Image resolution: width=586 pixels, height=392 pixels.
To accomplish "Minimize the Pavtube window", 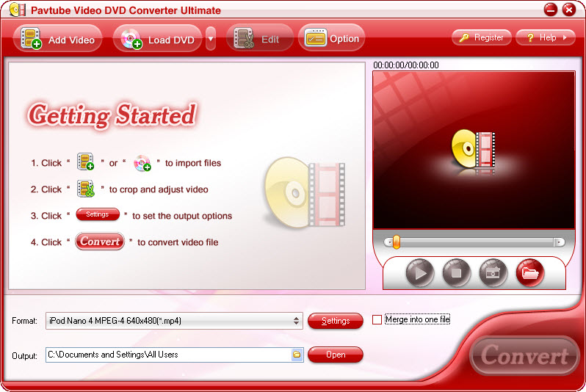I will coord(551,10).
